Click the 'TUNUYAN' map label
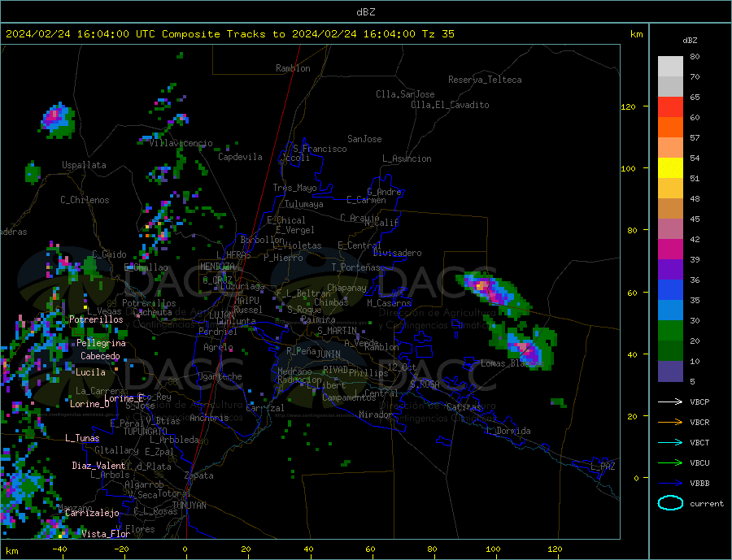The width and height of the screenshot is (732, 560). coord(189,506)
